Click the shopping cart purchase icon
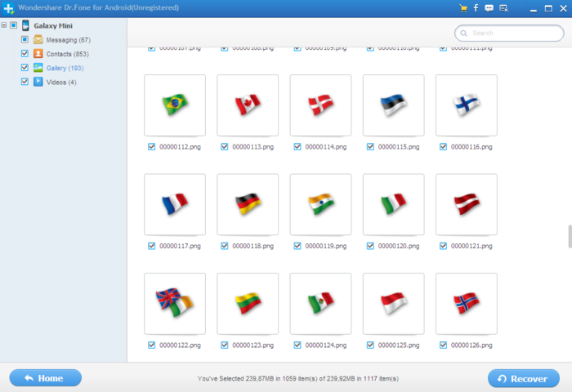Image resolution: width=572 pixels, height=392 pixels. [x=463, y=8]
